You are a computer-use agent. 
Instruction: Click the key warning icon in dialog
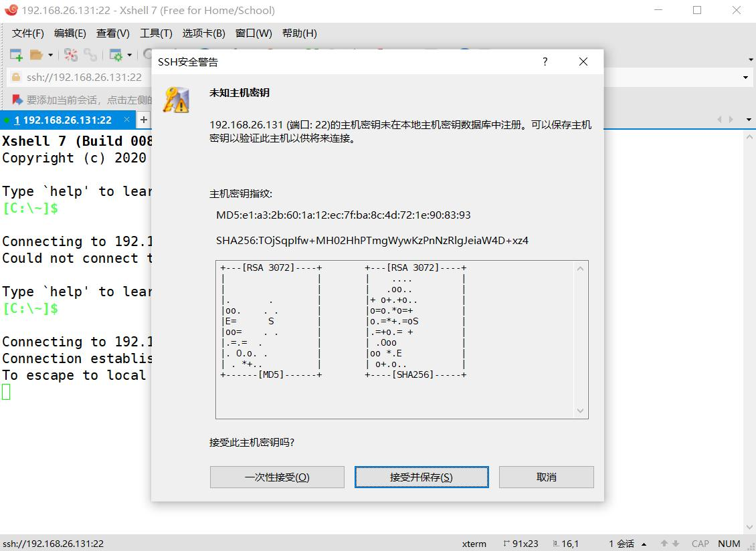click(x=176, y=100)
